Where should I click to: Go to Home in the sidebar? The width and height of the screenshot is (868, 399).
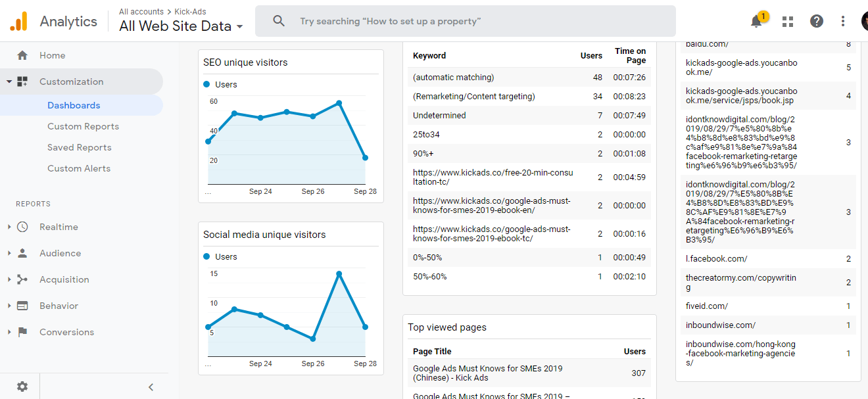coord(52,55)
